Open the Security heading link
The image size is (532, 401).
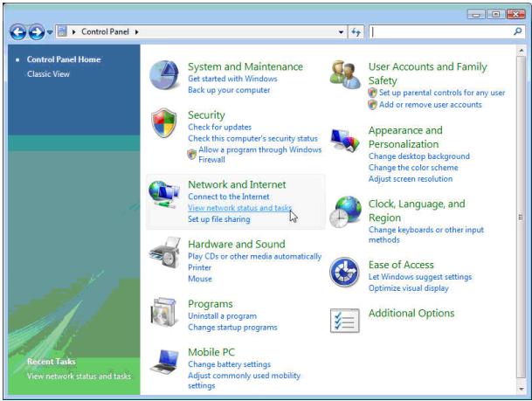[x=206, y=115]
